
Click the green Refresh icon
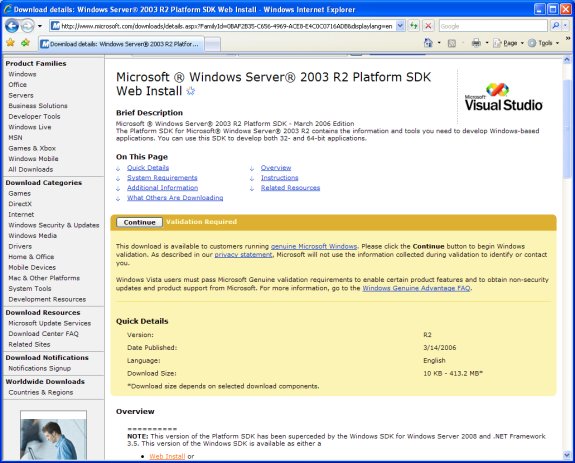pos(414,26)
